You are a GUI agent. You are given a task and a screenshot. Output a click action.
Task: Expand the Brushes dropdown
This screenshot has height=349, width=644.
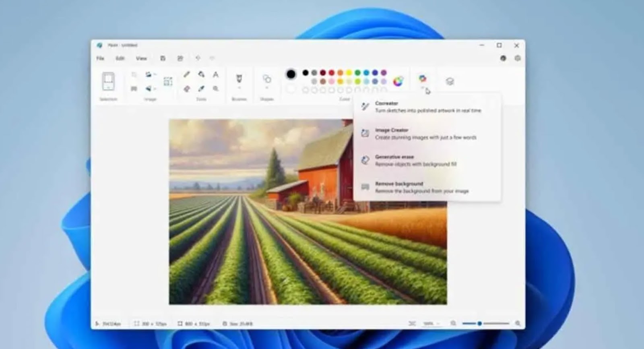tap(239, 88)
